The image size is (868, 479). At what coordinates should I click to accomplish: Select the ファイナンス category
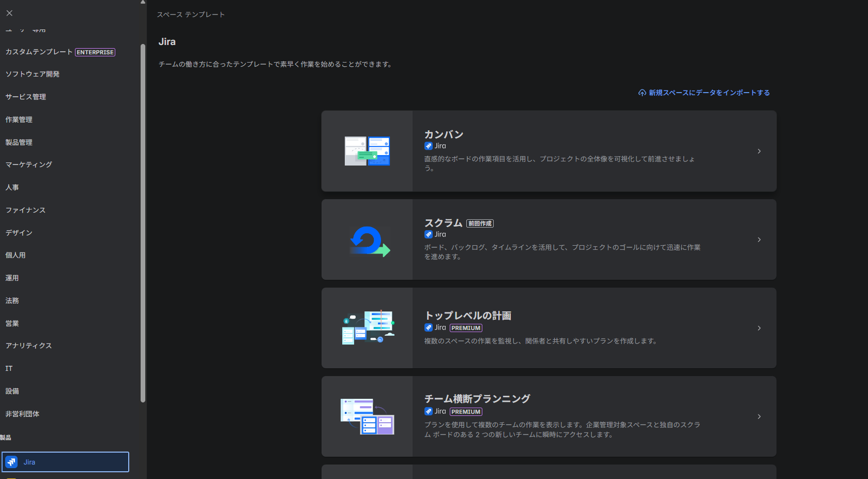(26, 210)
